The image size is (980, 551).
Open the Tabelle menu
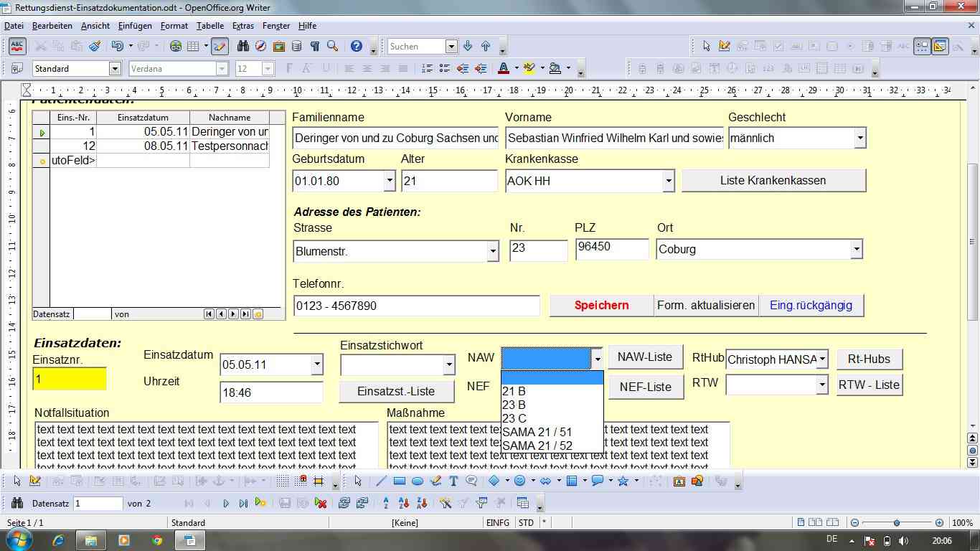coord(210,26)
